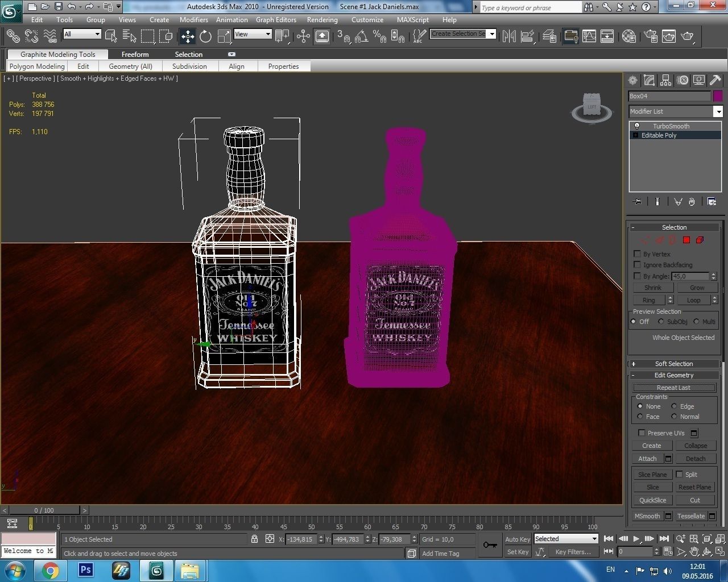This screenshot has height=582, width=728.
Task: Enable Ignore Backfacing checkbox
Action: pyautogui.click(x=637, y=265)
